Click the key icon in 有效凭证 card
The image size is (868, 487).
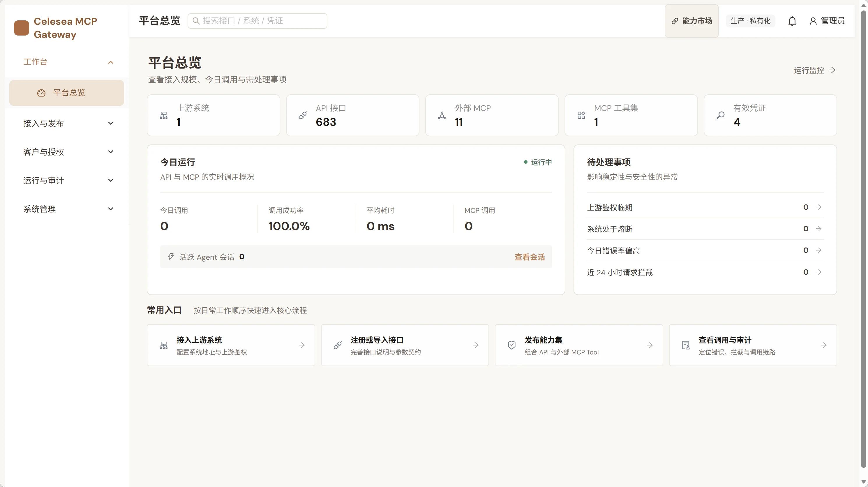(720, 116)
